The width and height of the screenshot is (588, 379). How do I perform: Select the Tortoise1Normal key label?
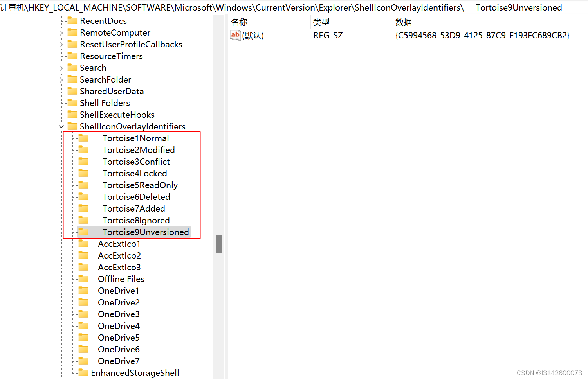[136, 138]
